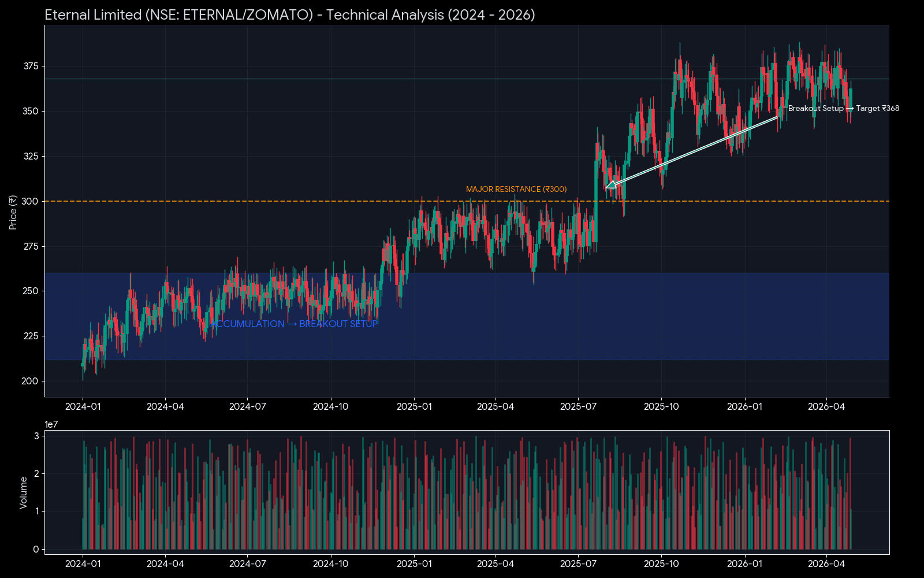Select the "Breakout Setup → Target ₹368" annotation
The height and width of the screenshot is (578, 924).
pos(844,109)
